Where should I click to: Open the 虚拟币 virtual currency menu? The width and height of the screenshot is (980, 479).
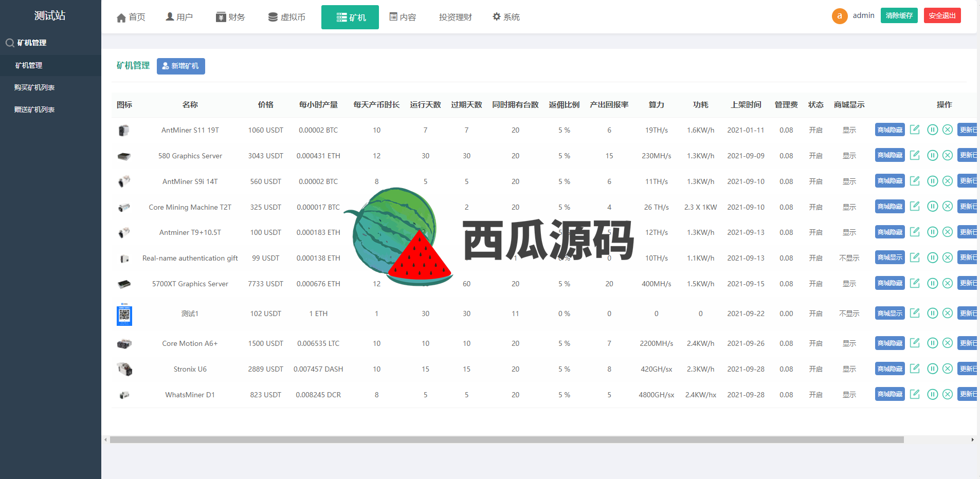[287, 17]
